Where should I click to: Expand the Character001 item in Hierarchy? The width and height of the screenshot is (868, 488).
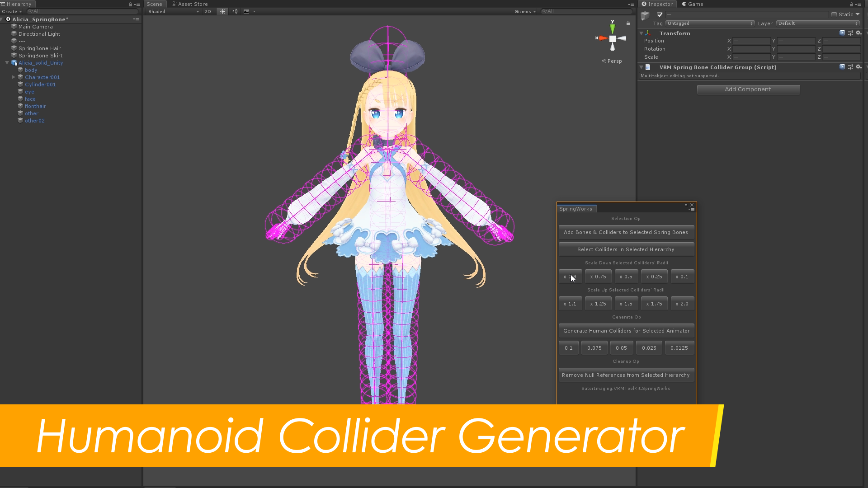click(x=14, y=77)
